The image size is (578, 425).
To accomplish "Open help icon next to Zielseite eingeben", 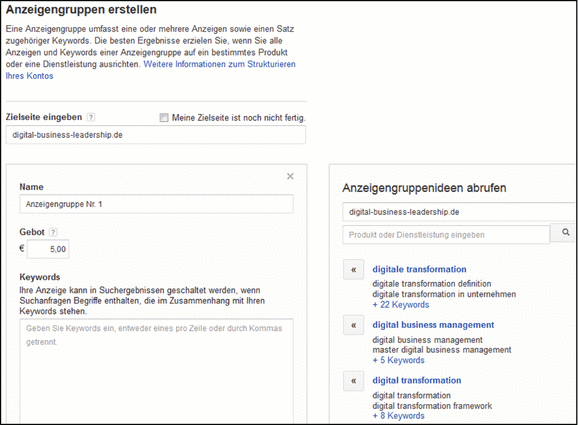I will (x=91, y=117).
